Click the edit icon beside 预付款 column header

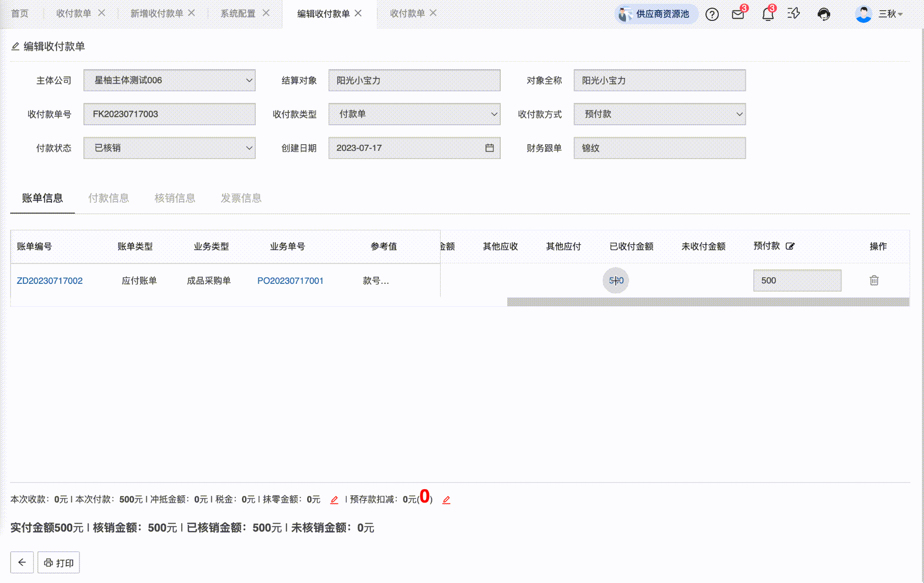pyautogui.click(x=790, y=246)
